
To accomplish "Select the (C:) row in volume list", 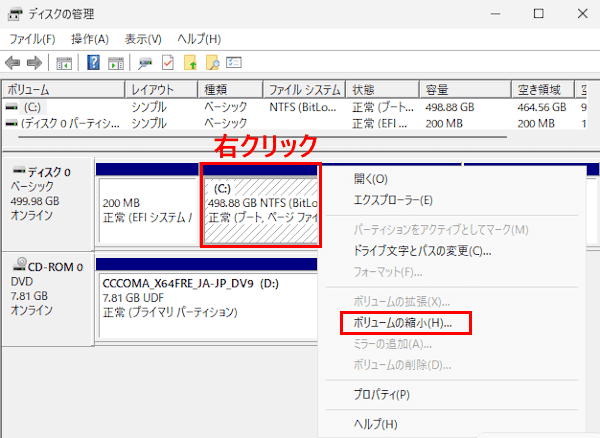I will [x=295, y=107].
